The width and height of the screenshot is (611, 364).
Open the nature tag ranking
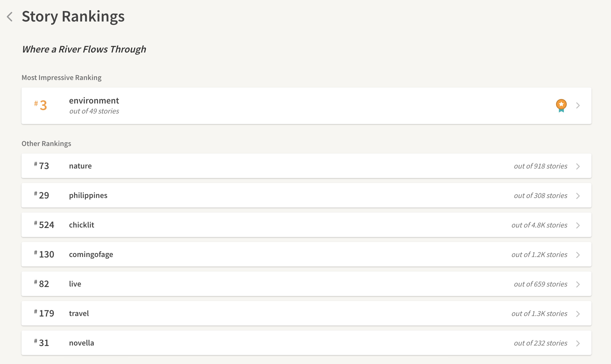[80, 166]
